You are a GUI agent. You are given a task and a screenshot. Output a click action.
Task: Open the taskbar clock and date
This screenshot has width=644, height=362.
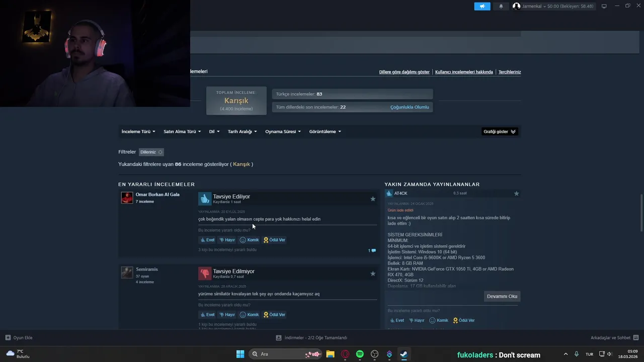[628, 354]
